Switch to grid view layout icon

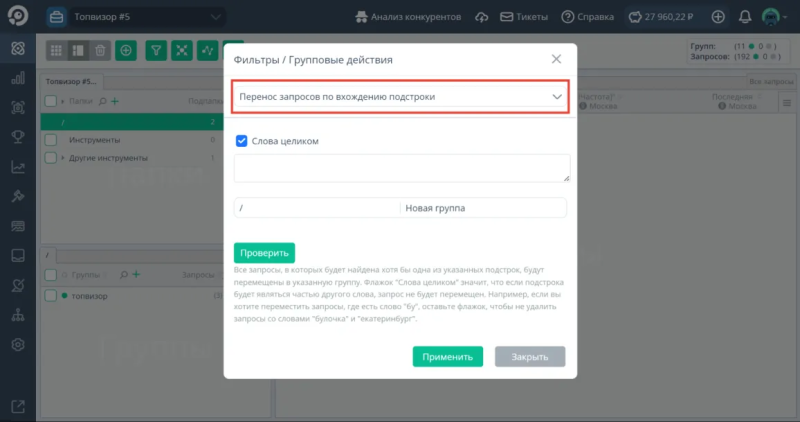[x=57, y=50]
